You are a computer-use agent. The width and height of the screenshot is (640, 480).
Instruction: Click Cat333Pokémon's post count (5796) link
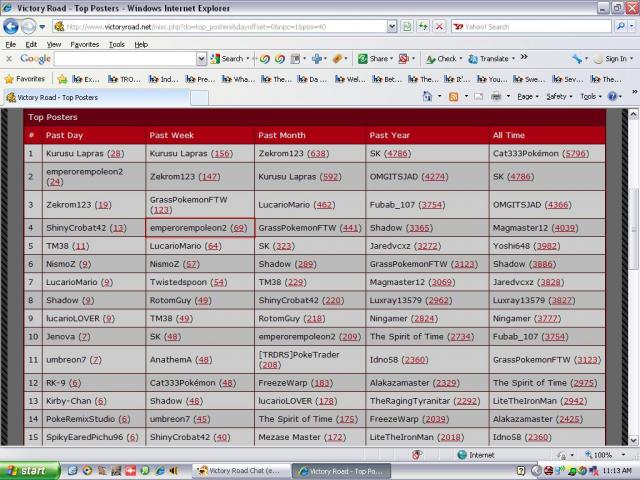pyautogui.click(x=575, y=153)
